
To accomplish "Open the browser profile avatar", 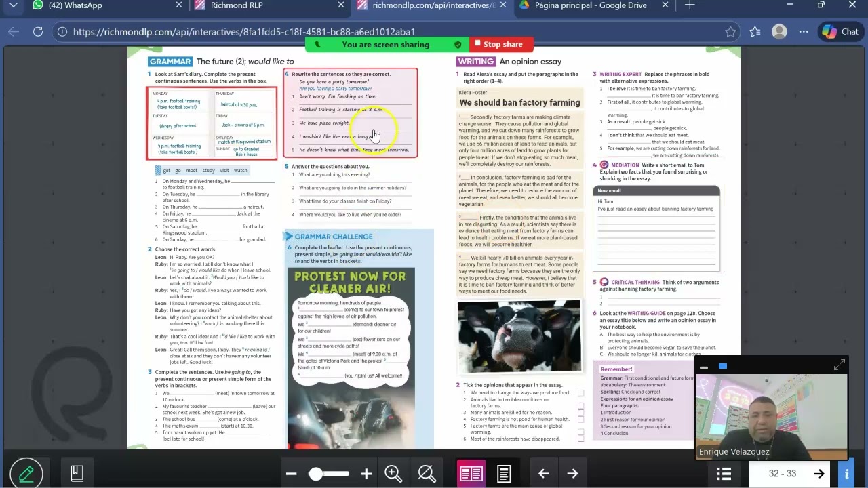I will 779,31.
